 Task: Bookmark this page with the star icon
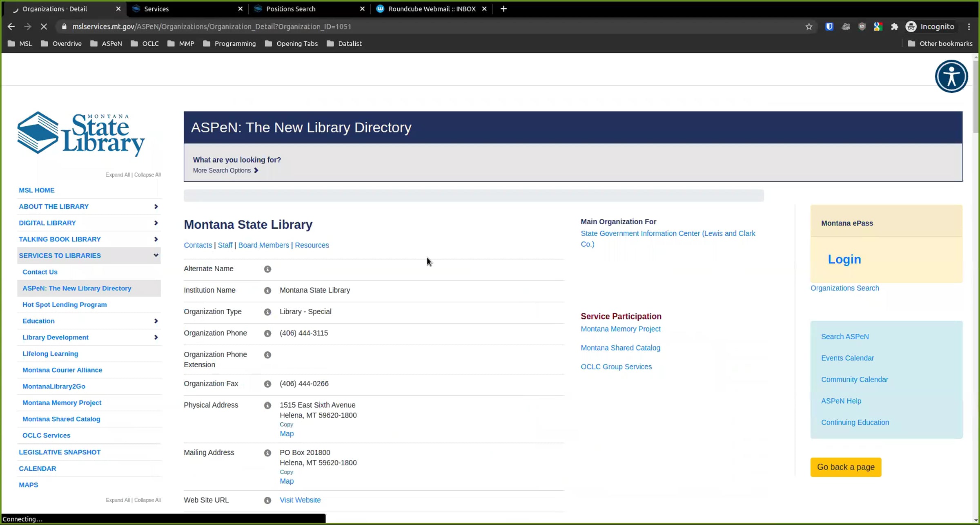(809, 27)
